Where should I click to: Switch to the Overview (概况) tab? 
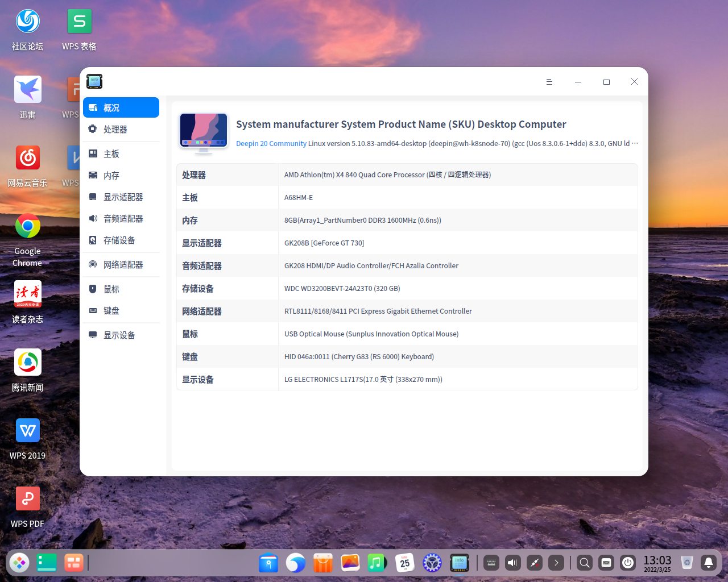click(x=111, y=107)
